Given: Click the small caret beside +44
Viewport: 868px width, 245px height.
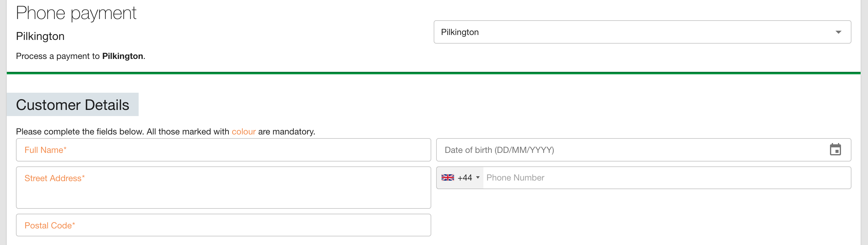Looking at the screenshot, I should tap(478, 177).
